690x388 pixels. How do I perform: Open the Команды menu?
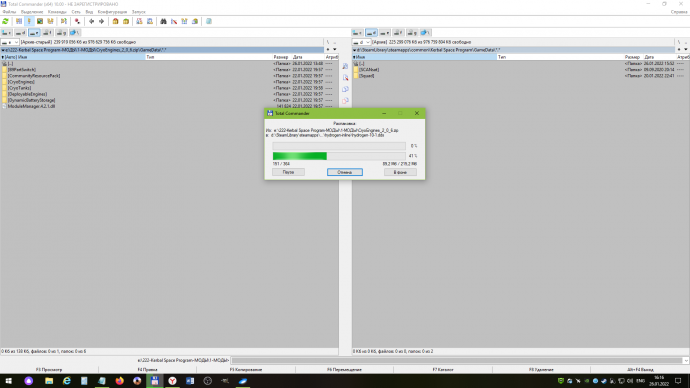[x=57, y=12]
